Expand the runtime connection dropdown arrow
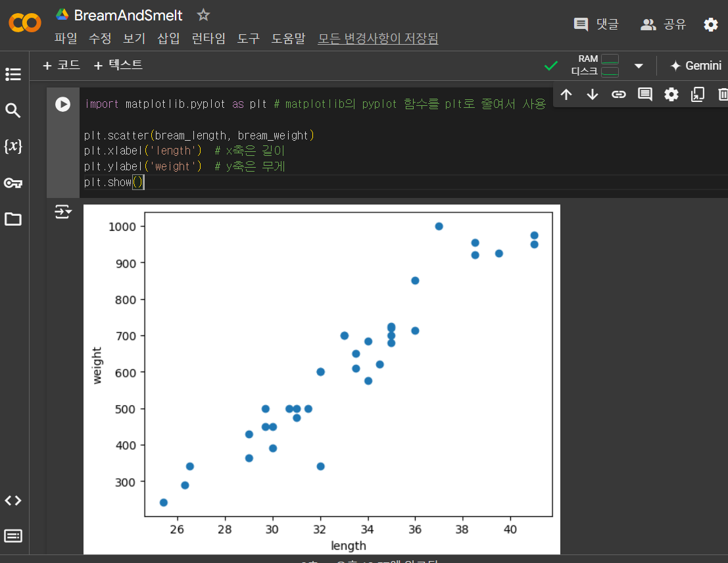Image resolution: width=728 pixels, height=563 pixels. (639, 66)
